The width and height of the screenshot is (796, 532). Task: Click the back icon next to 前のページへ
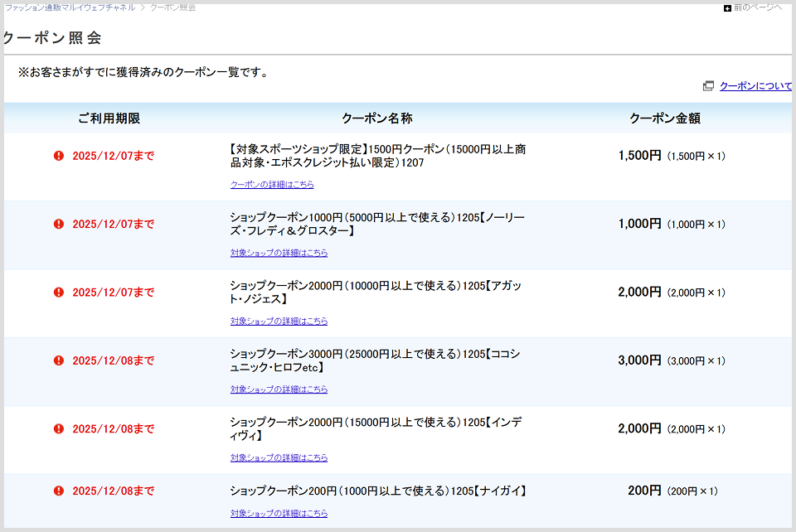(727, 8)
